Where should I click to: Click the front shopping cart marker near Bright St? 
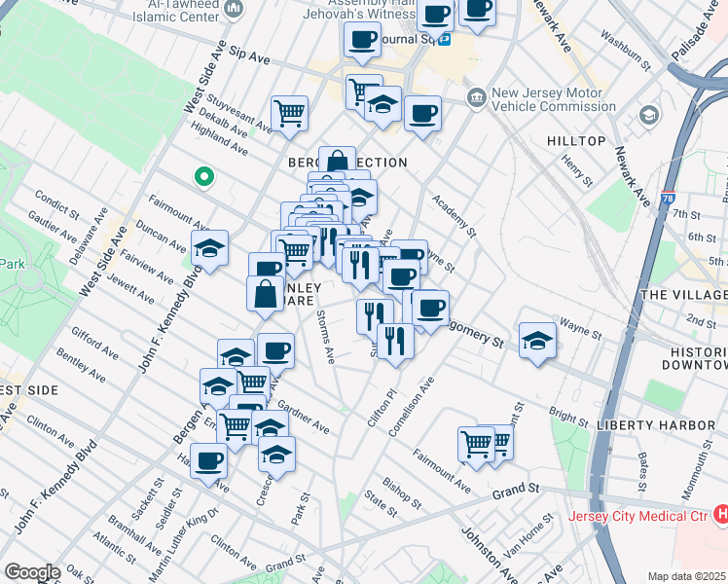click(x=476, y=448)
